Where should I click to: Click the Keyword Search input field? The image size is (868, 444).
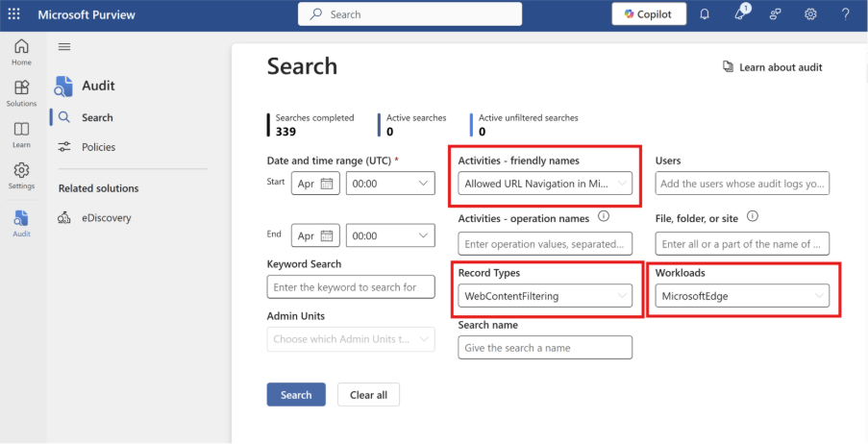351,286
